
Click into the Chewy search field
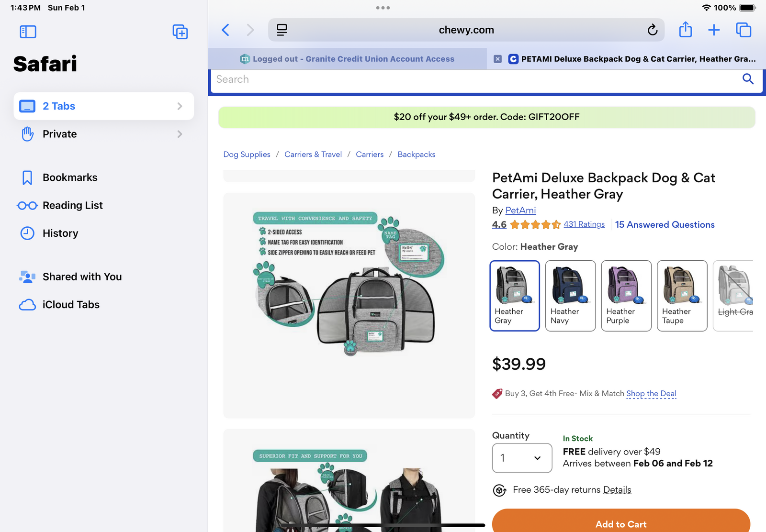(x=474, y=79)
